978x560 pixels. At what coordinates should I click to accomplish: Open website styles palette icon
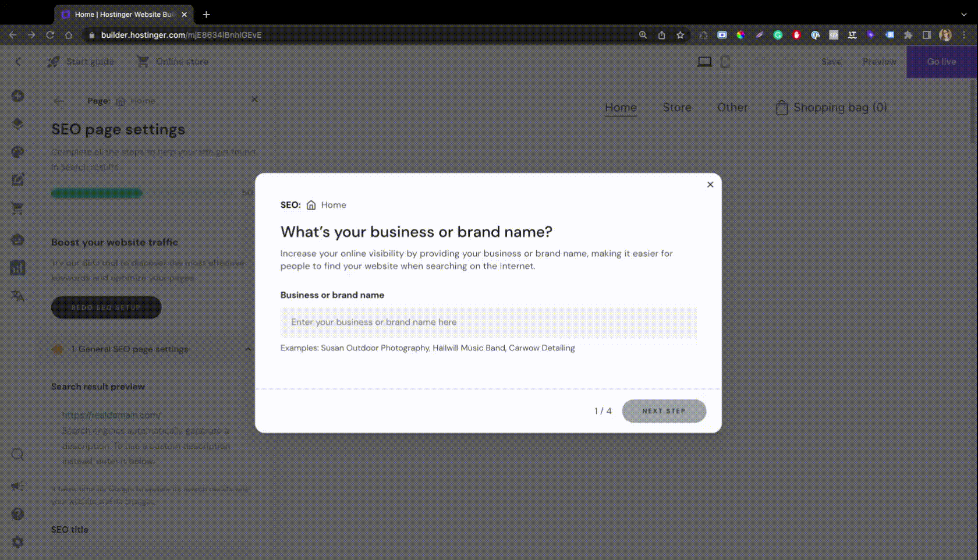point(17,152)
